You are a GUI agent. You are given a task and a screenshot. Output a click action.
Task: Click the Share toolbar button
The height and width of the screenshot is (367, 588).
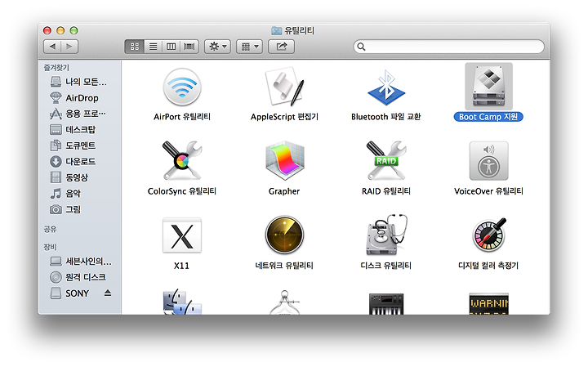(281, 47)
